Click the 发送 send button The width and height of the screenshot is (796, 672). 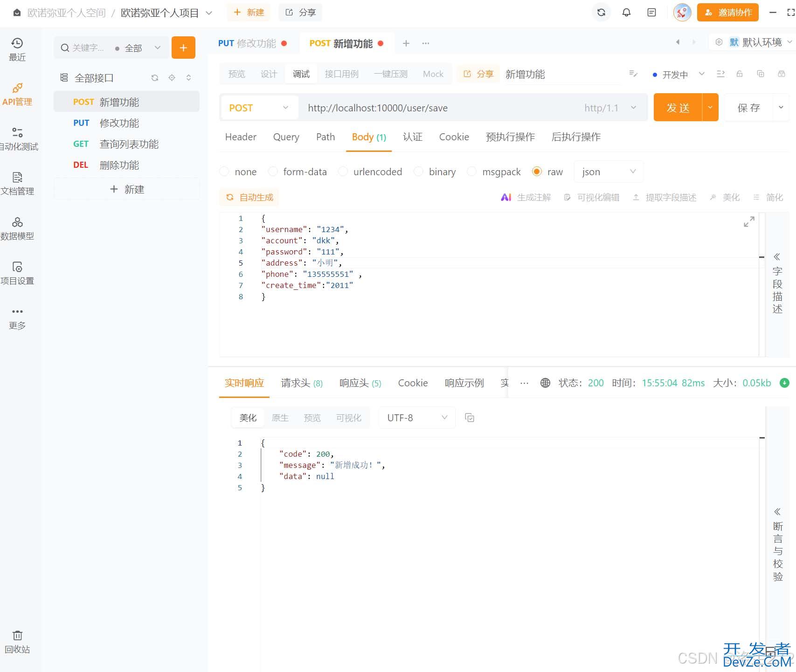(x=678, y=107)
